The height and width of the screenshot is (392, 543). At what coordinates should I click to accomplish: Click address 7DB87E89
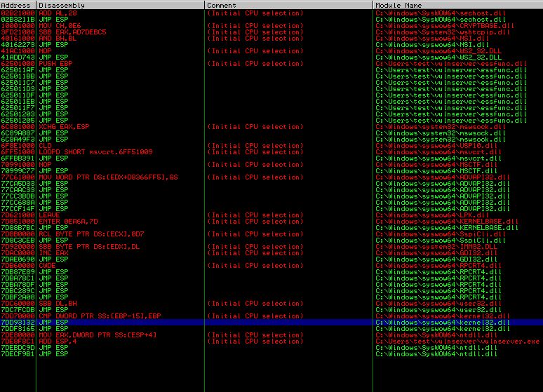(x=18, y=272)
